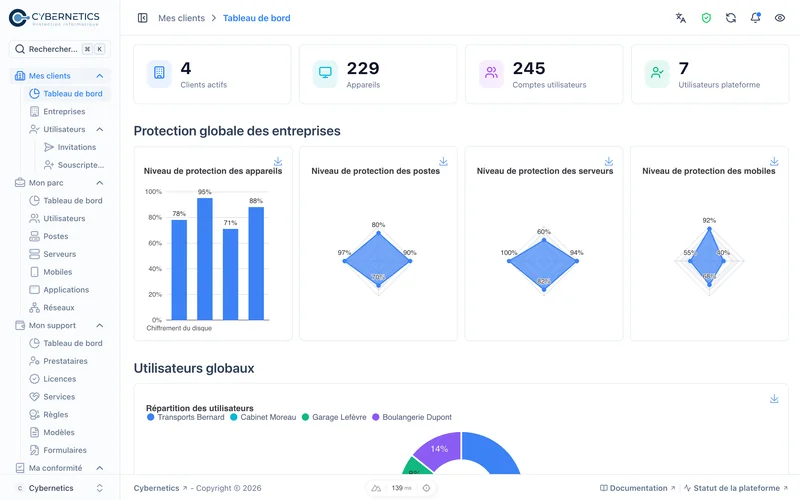This screenshot has height=500, width=800.
Task: Collapse the Ma conformité section
Action: click(x=100, y=468)
